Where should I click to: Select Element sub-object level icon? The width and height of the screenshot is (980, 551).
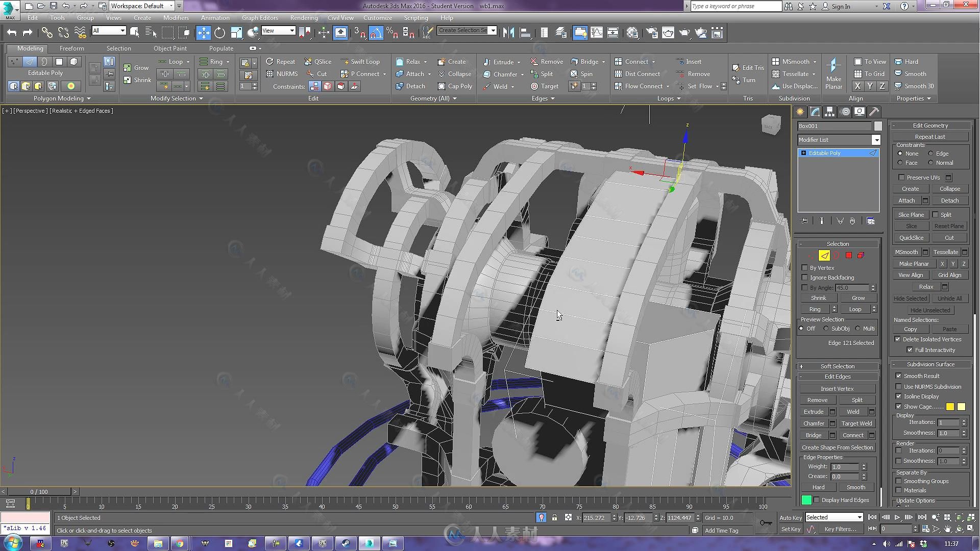coord(861,256)
